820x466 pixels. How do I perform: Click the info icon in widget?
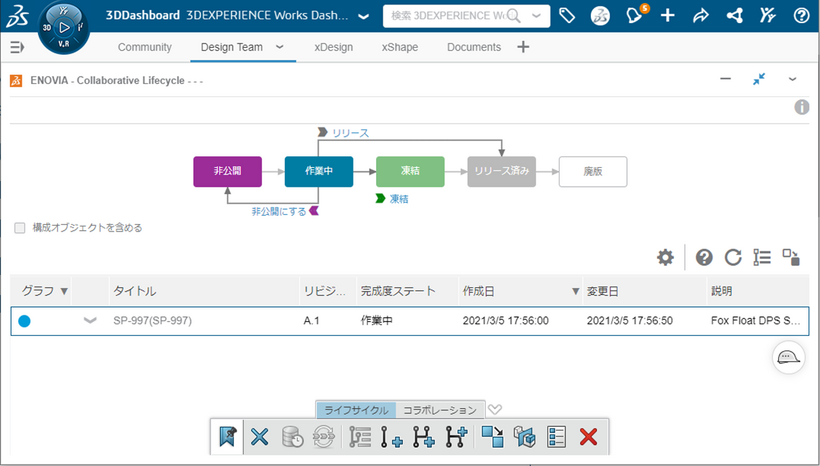[x=802, y=107]
